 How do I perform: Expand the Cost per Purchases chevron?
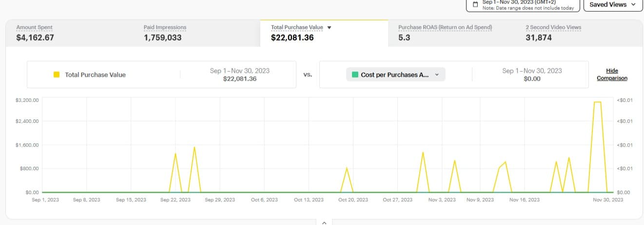(437, 75)
